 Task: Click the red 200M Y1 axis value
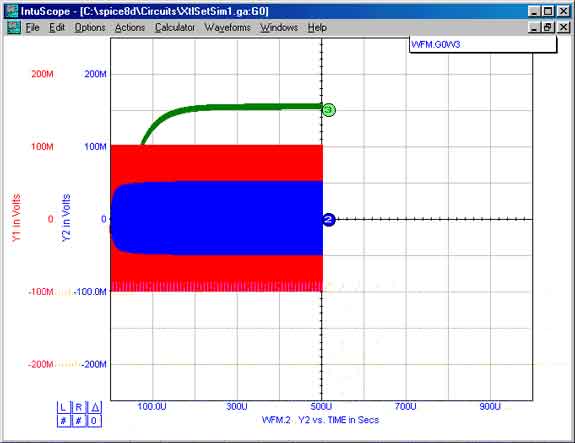click(x=43, y=74)
